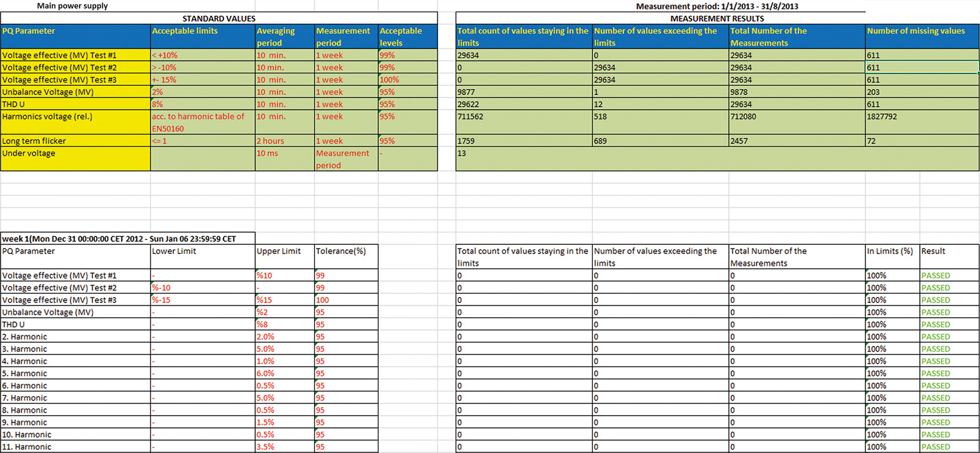Image resolution: width=980 pixels, height=453 pixels.
Task: Select the 'MEASUREMENT RESULTS' heading cell
Action: pyautogui.click(x=717, y=18)
